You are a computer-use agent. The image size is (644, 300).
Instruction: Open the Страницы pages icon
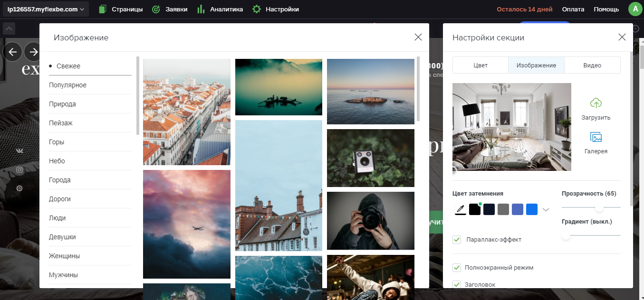click(x=103, y=9)
